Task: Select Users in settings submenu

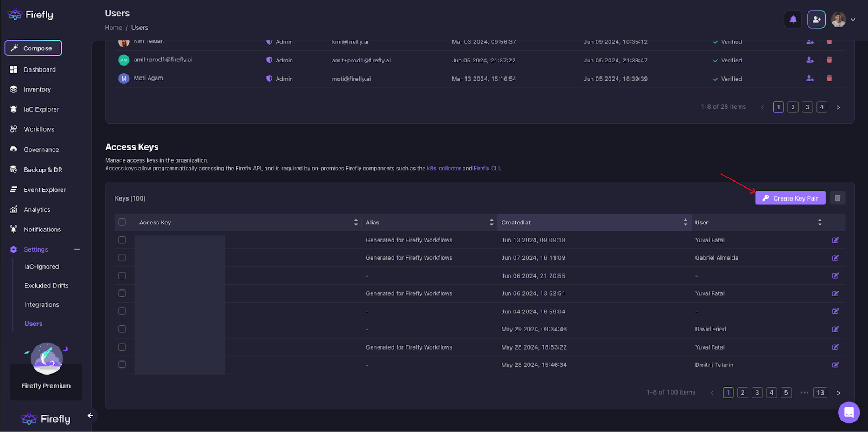Action: point(33,324)
